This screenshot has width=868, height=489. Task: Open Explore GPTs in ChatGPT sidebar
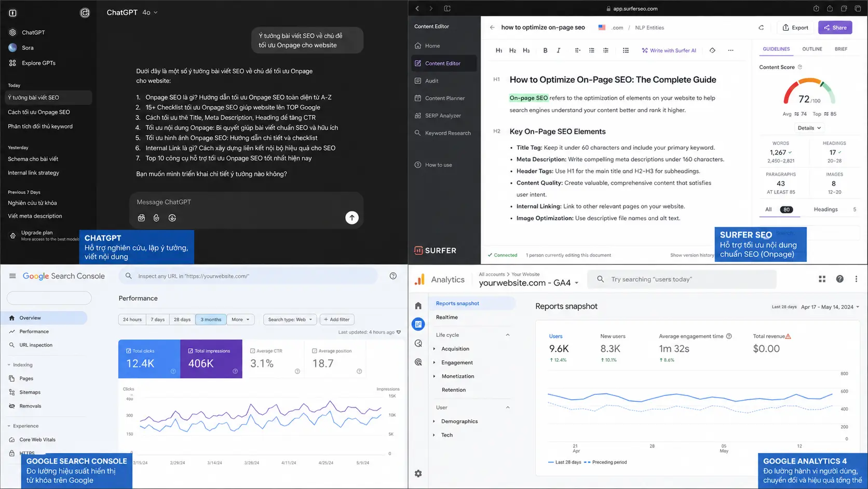(38, 63)
